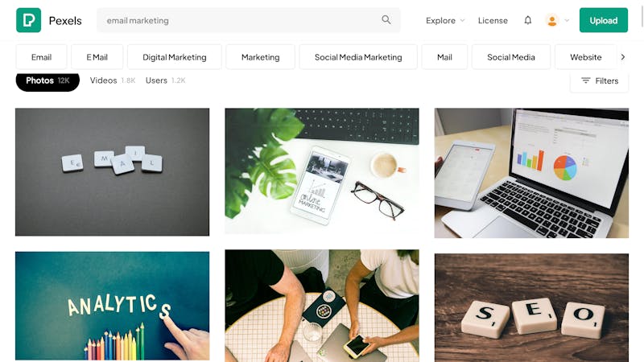644x362 pixels.
Task: Select the Digital Marketing tag
Action: [x=175, y=57]
